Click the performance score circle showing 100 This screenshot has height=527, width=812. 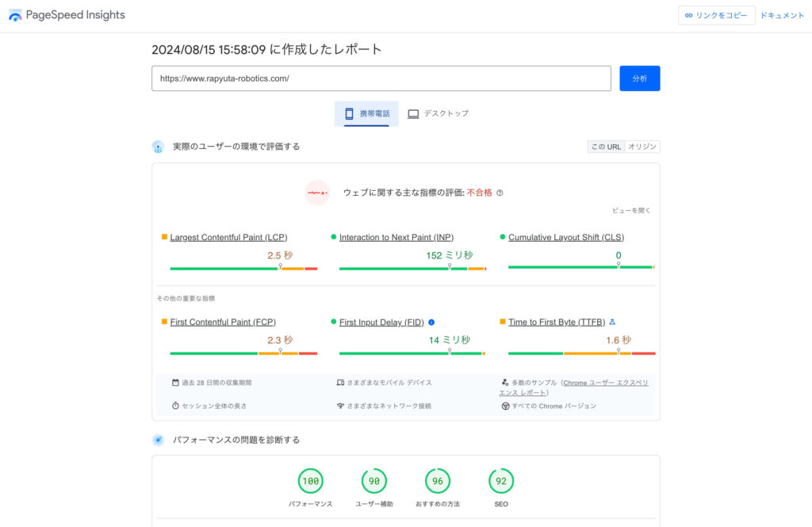[x=310, y=481]
